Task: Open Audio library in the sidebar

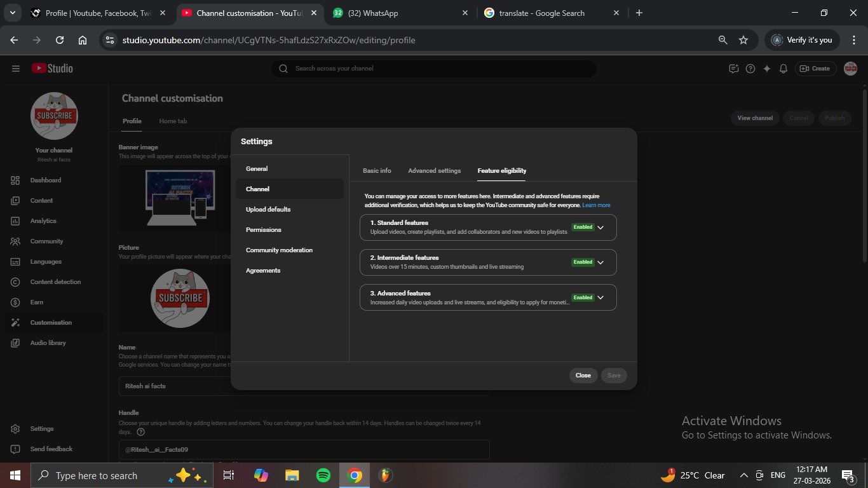Action: [x=48, y=343]
